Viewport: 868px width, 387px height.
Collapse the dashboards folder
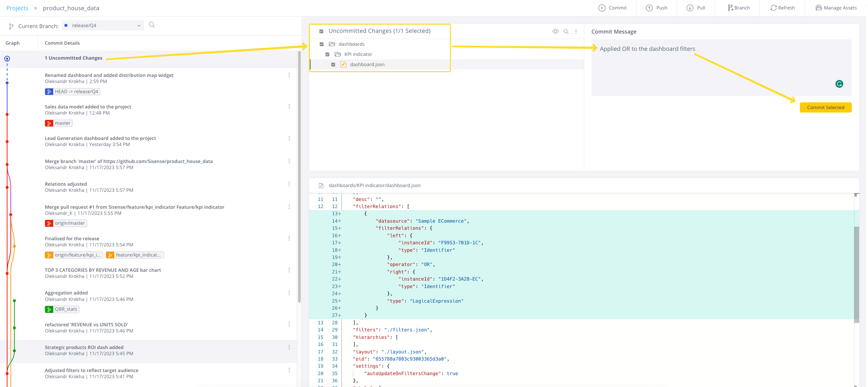pyautogui.click(x=332, y=44)
